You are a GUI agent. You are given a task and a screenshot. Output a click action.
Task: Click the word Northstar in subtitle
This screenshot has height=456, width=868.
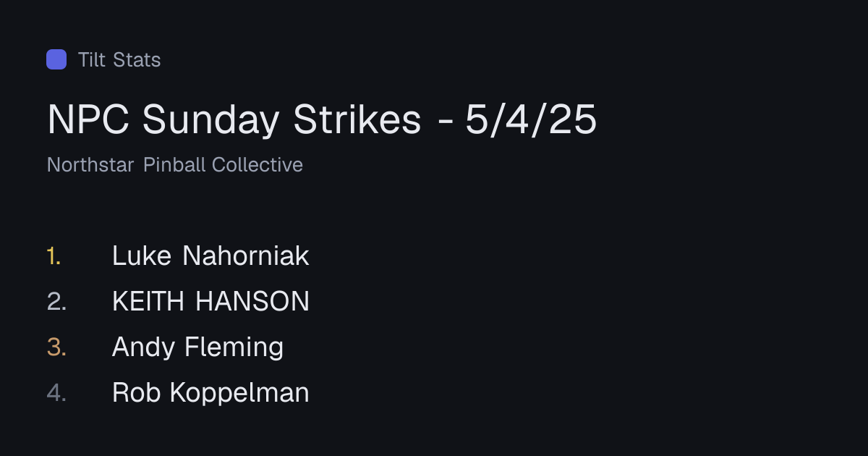point(90,165)
